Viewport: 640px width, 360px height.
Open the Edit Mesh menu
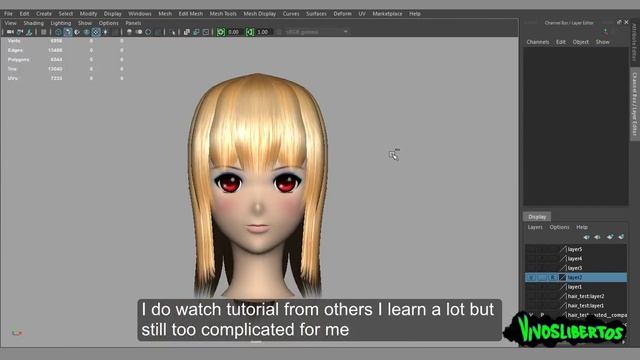coord(191,13)
